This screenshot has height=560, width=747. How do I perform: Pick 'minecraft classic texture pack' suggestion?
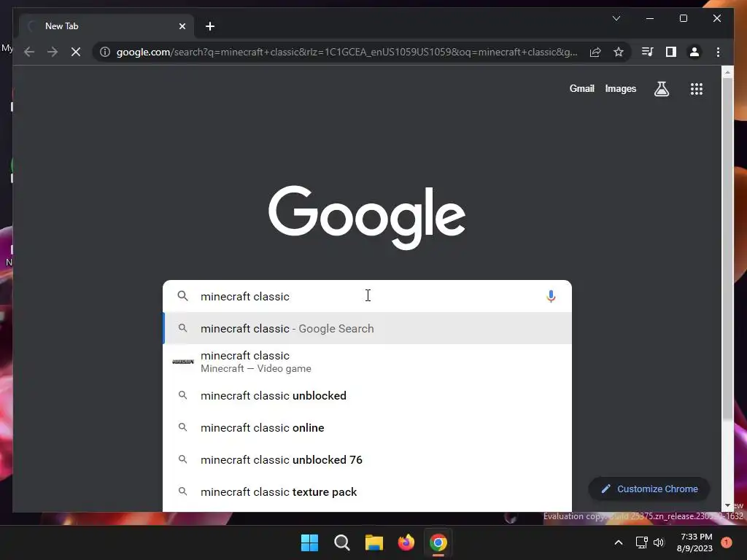click(x=367, y=492)
